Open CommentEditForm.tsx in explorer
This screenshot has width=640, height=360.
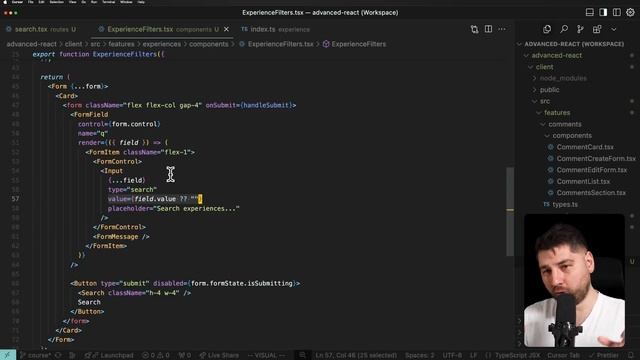pos(592,169)
